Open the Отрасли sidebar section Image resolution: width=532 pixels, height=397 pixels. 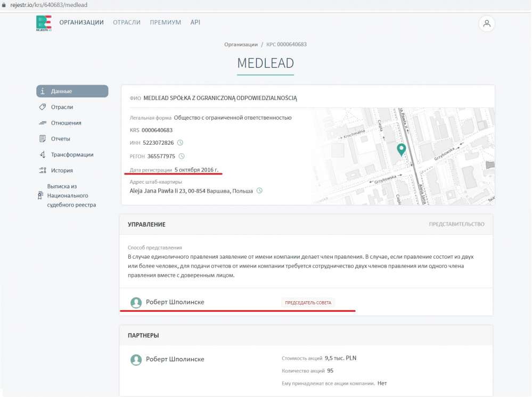62,107
